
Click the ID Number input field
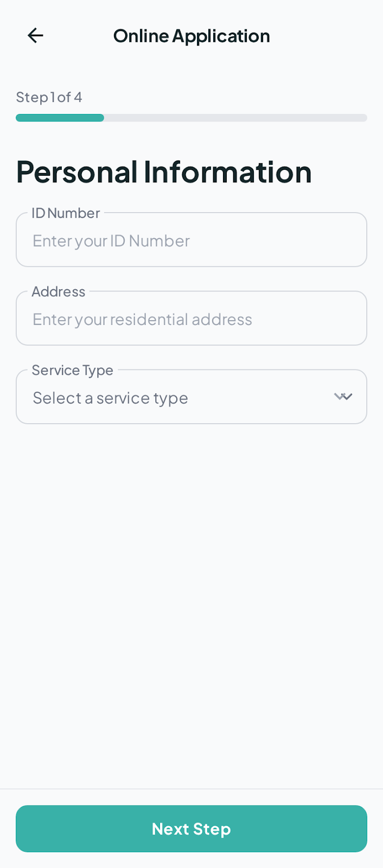pos(191,240)
